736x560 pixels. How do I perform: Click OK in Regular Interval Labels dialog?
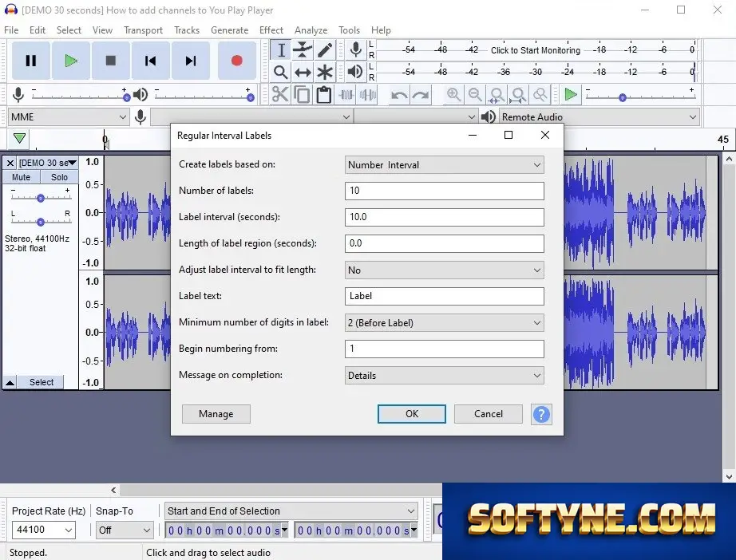pos(412,414)
